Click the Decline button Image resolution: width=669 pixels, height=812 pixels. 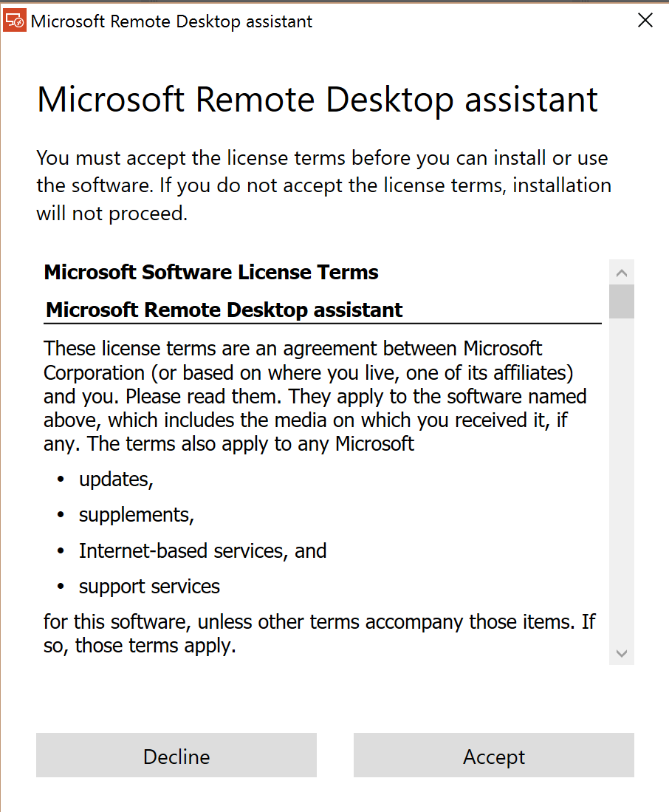(176, 756)
